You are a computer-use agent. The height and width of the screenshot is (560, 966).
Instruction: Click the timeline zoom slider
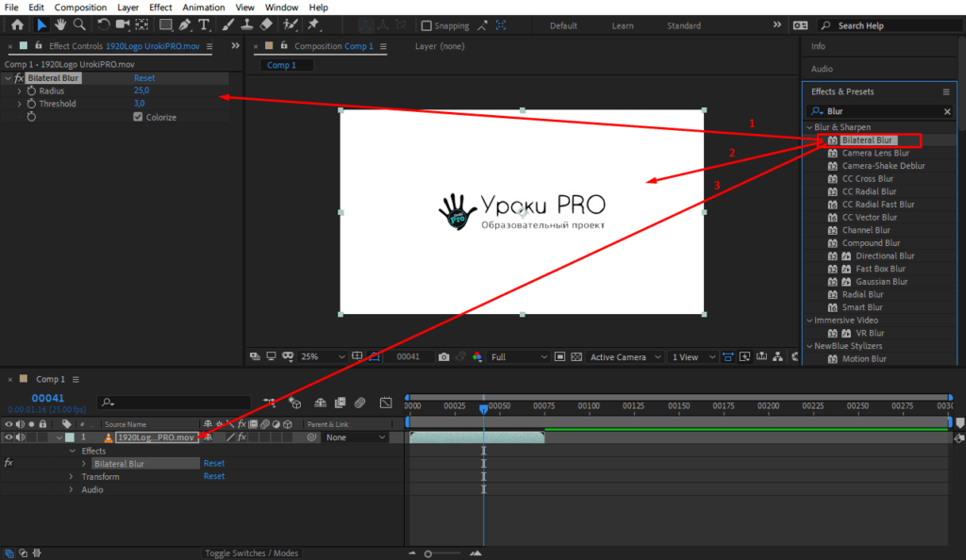click(x=429, y=553)
